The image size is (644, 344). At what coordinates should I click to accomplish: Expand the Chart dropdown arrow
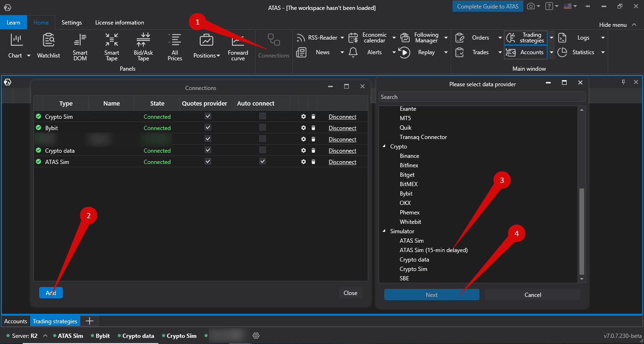pos(28,56)
